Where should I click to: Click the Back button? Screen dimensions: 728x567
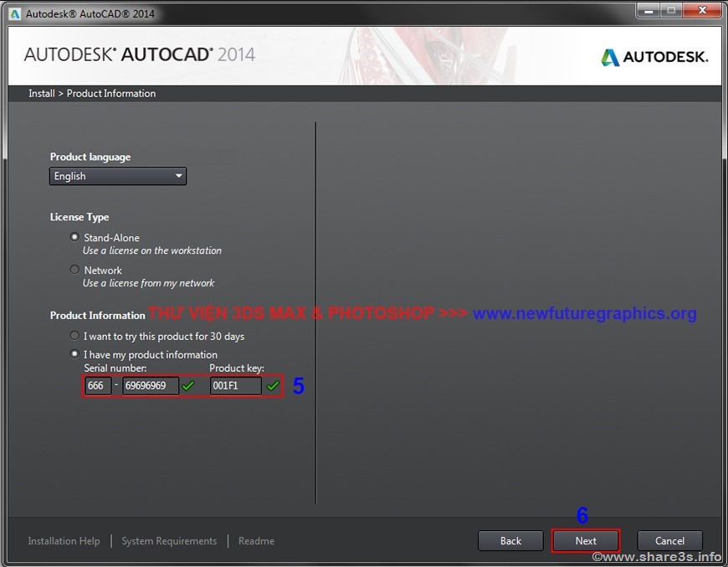pos(510,541)
